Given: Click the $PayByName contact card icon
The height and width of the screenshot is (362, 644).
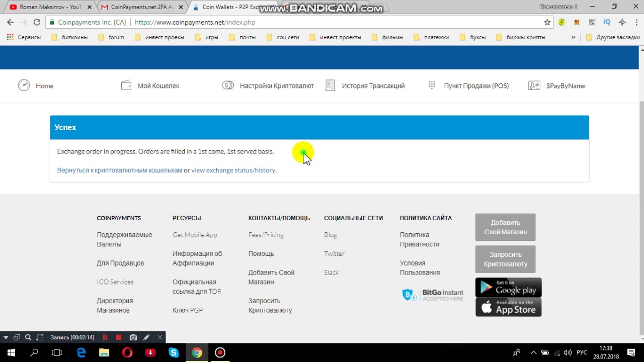Looking at the screenshot, I should coord(534,85).
